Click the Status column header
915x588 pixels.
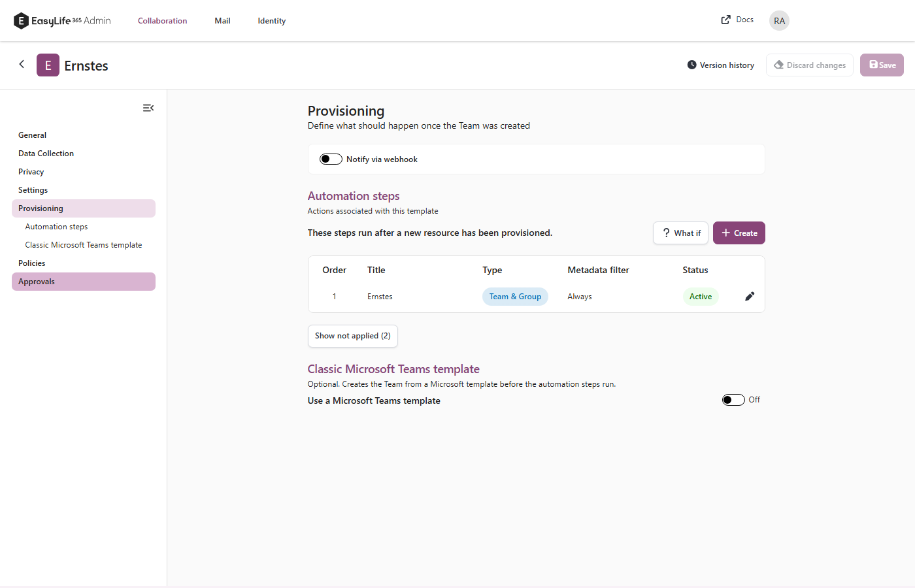(695, 270)
